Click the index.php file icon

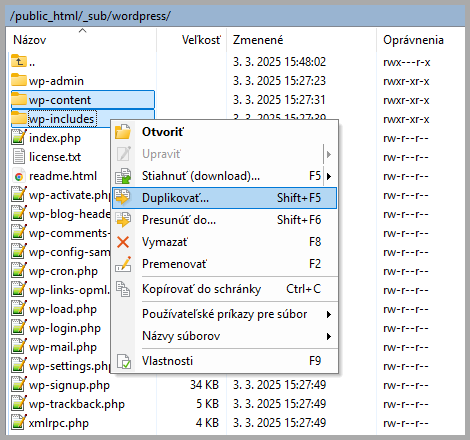click(19, 137)
